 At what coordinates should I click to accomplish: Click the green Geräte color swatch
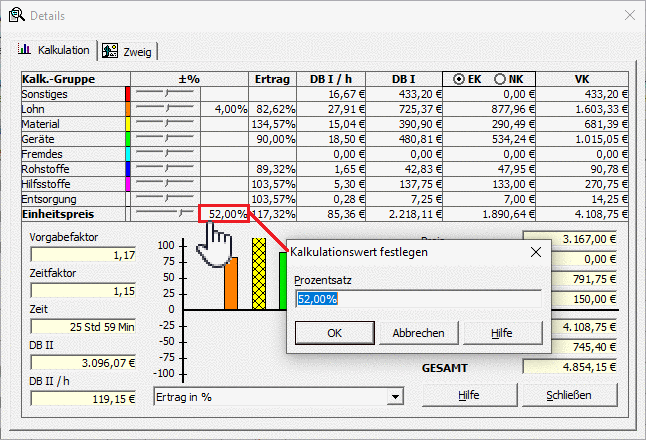click(x=128, y=139)
